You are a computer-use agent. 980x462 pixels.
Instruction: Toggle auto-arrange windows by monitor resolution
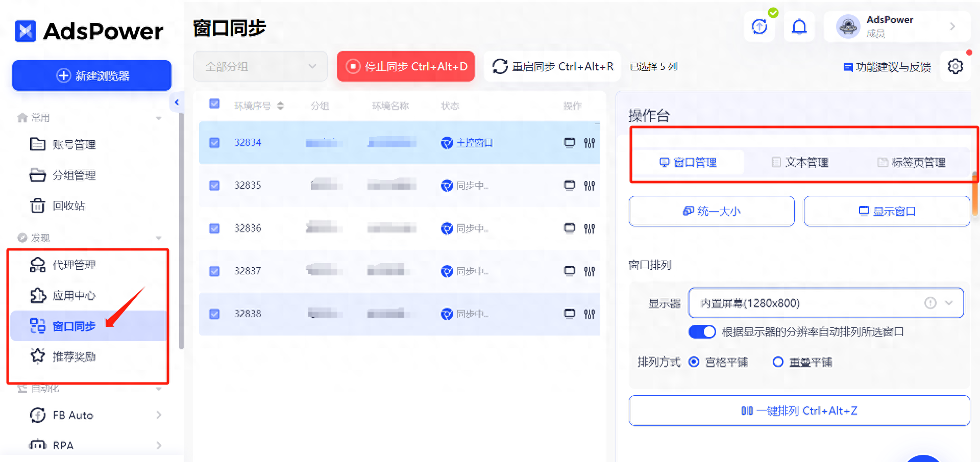702,331
